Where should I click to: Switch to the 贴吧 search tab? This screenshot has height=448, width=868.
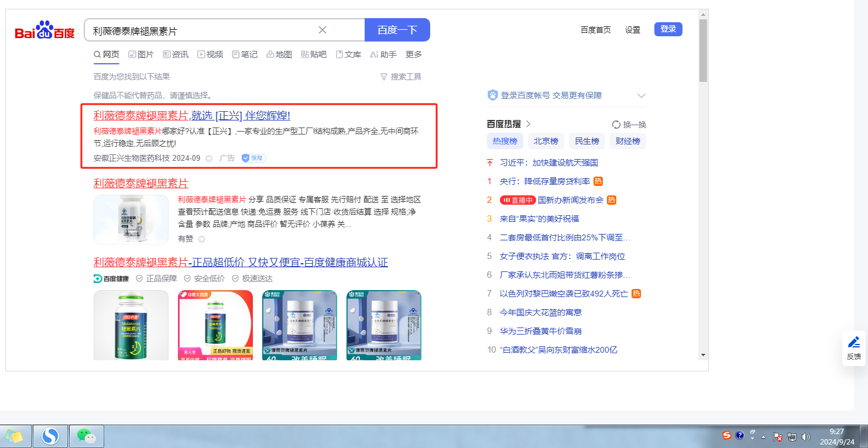coord(314,54)
